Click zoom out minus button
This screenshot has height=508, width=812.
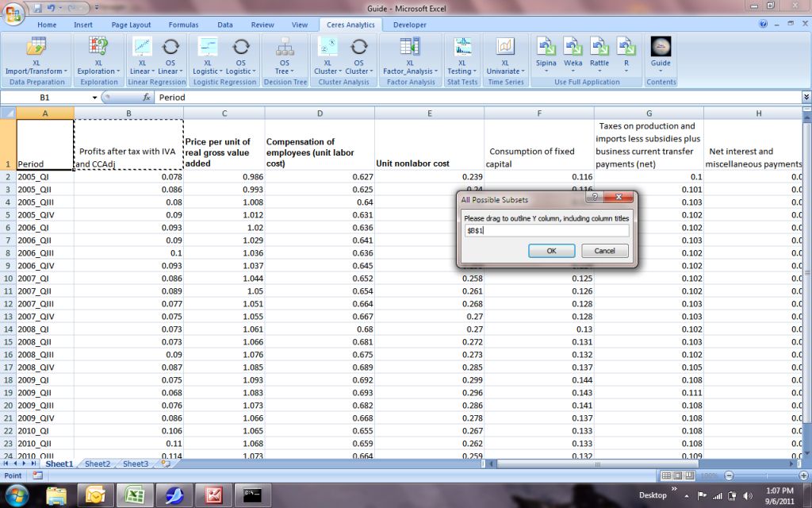[x=730, y=475]
